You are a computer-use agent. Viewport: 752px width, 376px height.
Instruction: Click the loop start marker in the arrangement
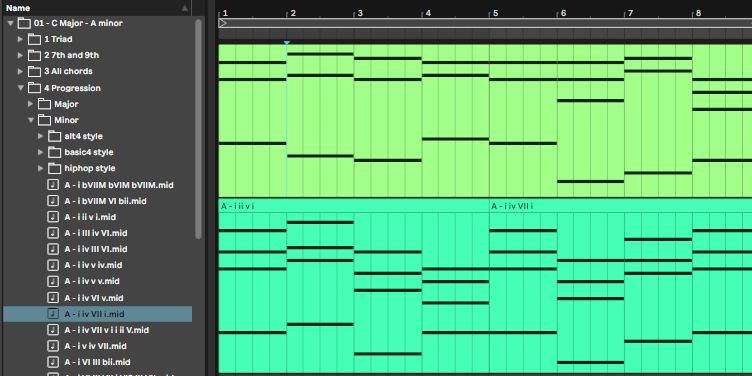[x=223, y=23]
